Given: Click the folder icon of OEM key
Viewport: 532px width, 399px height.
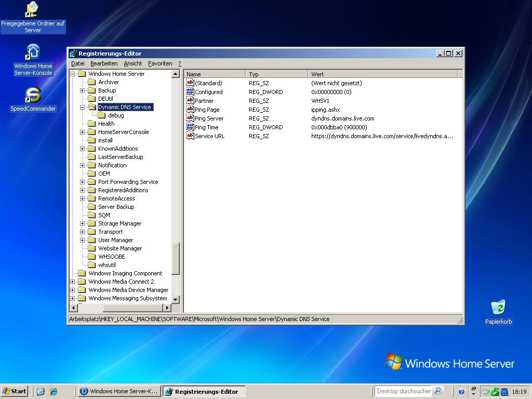Looking at the screenshot, I should click(x=91, y=174).
